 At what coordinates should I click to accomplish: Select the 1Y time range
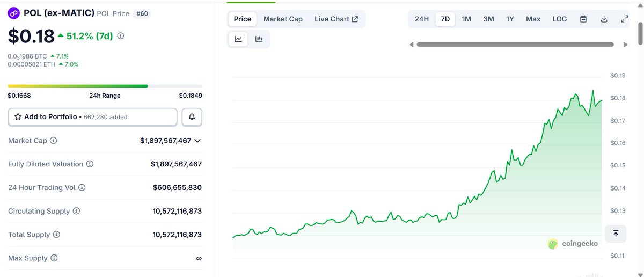click(x=510, y=19)
